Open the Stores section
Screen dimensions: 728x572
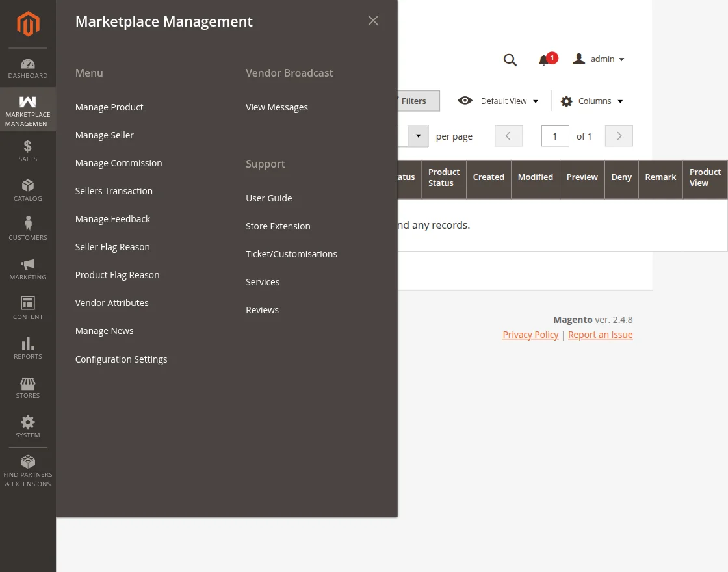point(28,387)
